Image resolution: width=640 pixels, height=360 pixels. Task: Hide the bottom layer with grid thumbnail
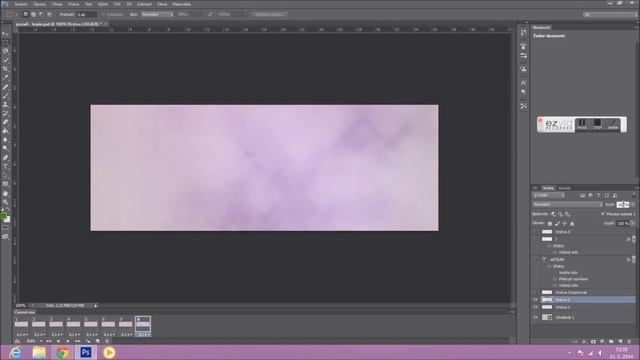pyautogui.click(x=536, y=317)
